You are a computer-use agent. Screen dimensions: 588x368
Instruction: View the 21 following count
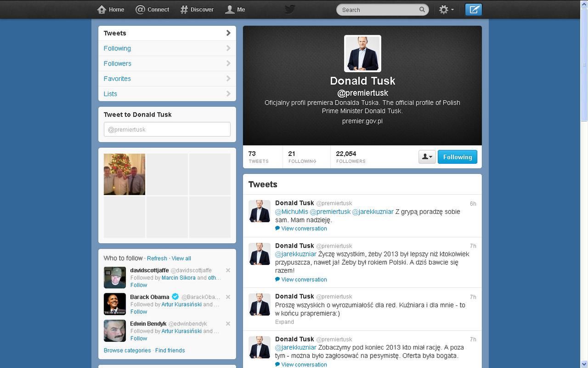point(302,157)
